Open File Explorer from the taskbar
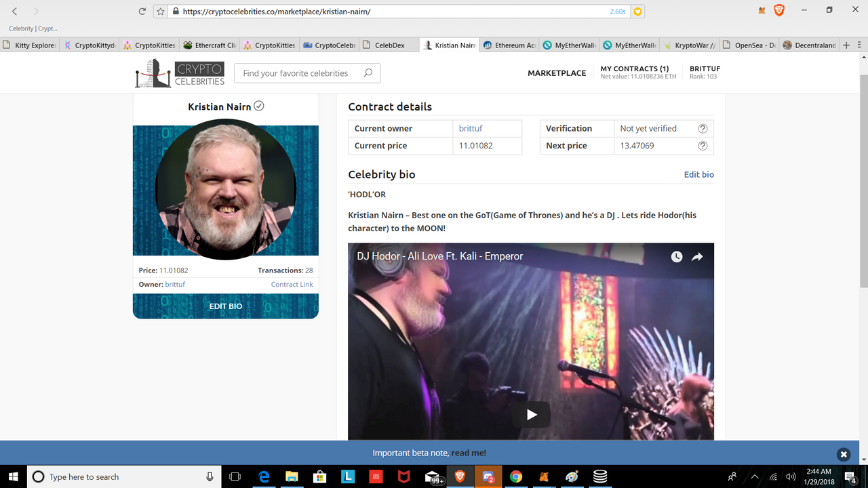The image size is (868, 488). 292,476
